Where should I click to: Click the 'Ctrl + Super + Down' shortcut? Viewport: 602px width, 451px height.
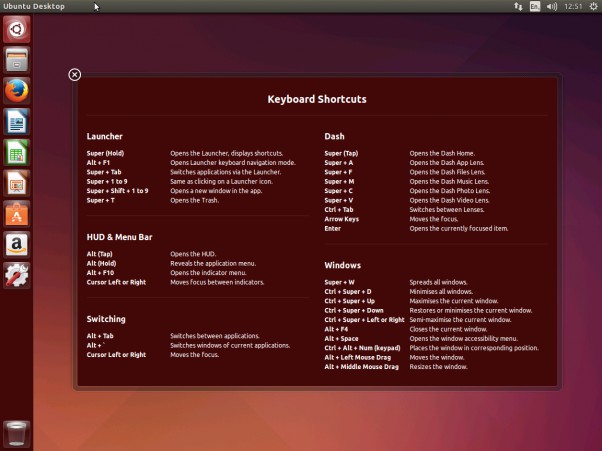(354, 311)
